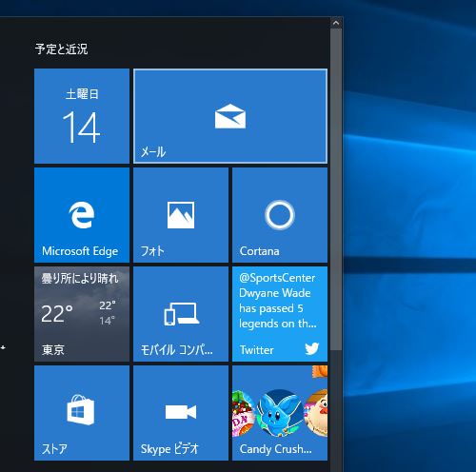Click the blue Edge 'e' logo
476x472 pixels.
[x=82, y=214]
